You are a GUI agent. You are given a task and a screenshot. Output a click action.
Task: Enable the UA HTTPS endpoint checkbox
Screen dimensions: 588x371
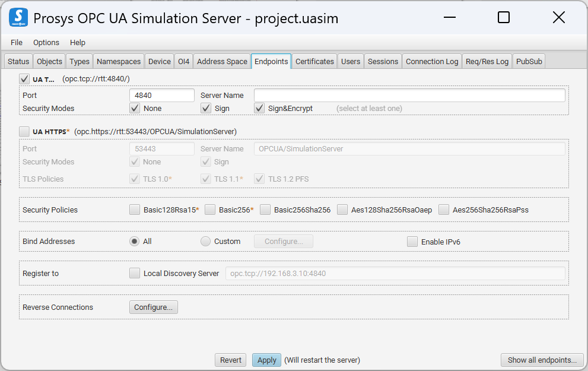(x=24, y=132)
